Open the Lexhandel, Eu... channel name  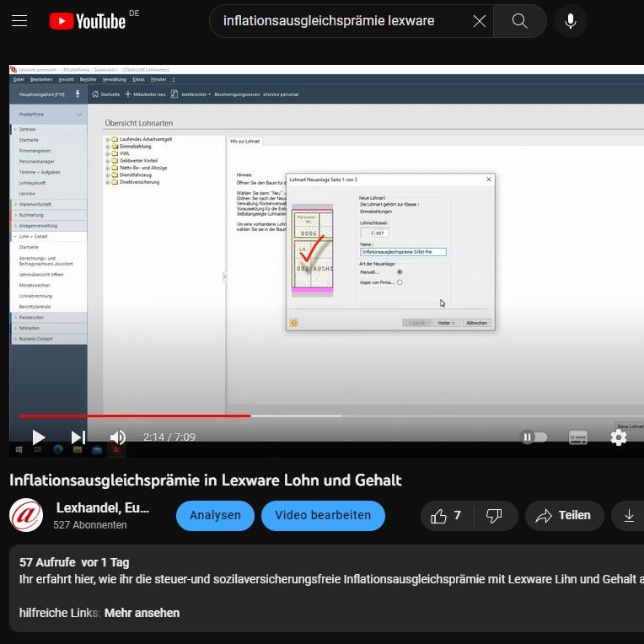click(103, 508)
